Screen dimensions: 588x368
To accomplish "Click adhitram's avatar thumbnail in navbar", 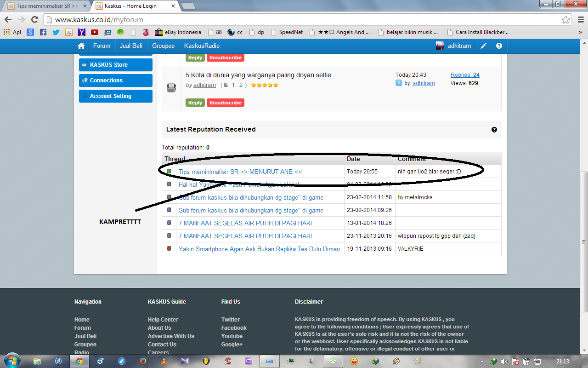I will pyautogui.click(x=440, y=46).
